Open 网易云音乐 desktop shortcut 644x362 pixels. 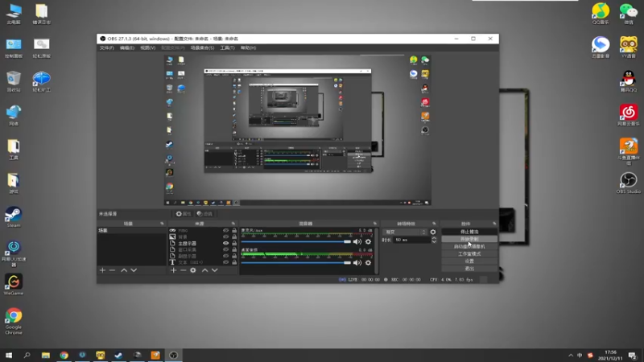coord(629,115)
